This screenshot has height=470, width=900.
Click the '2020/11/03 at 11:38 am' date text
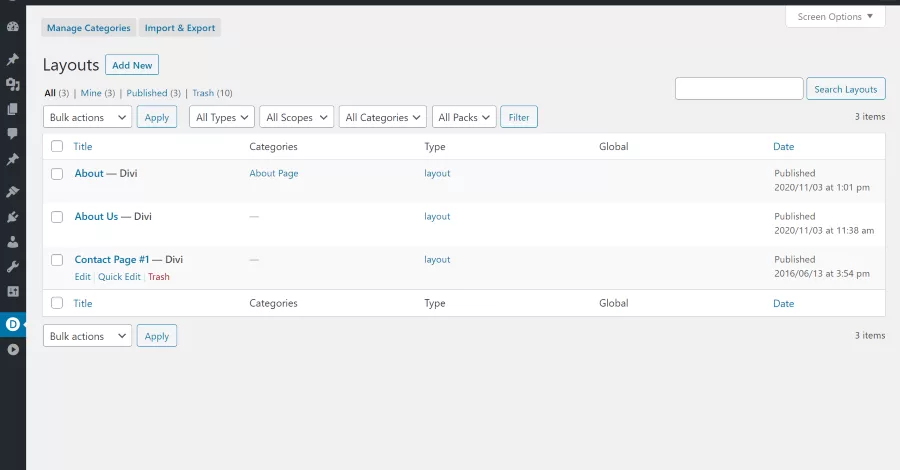[824, 230]
